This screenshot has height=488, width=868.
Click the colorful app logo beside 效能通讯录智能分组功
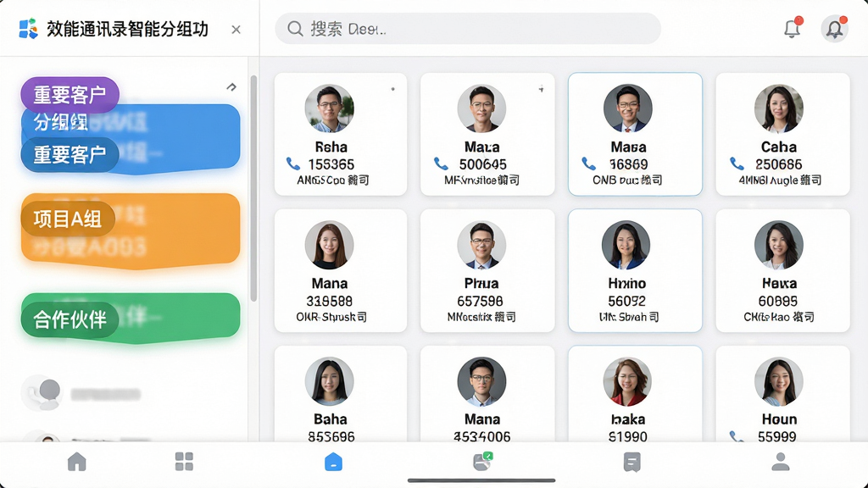point(28,29)
